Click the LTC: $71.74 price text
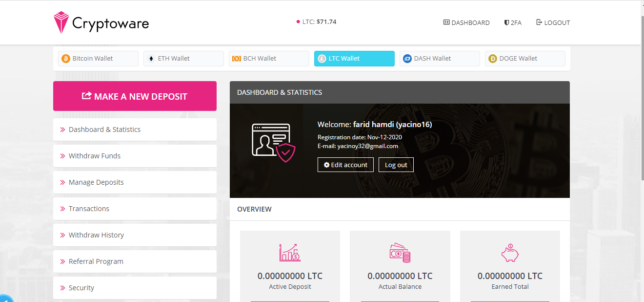This screenshot has width=644, height=302. click(x=319, y=22)
